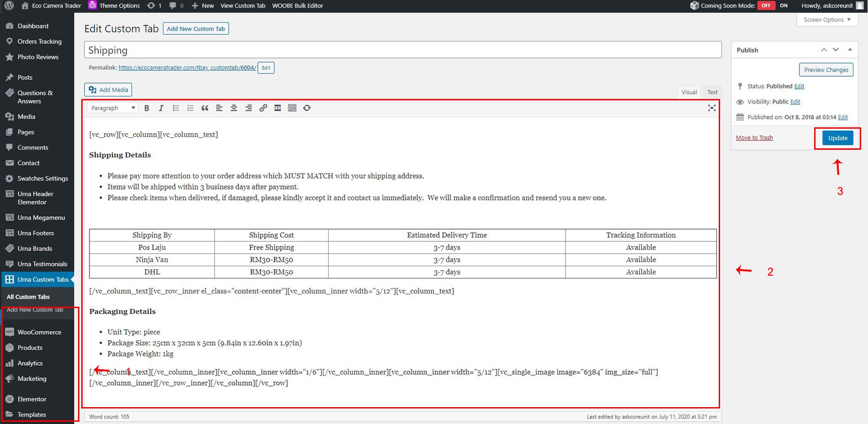Click the Shipping title input field

(x=402, y=50)
